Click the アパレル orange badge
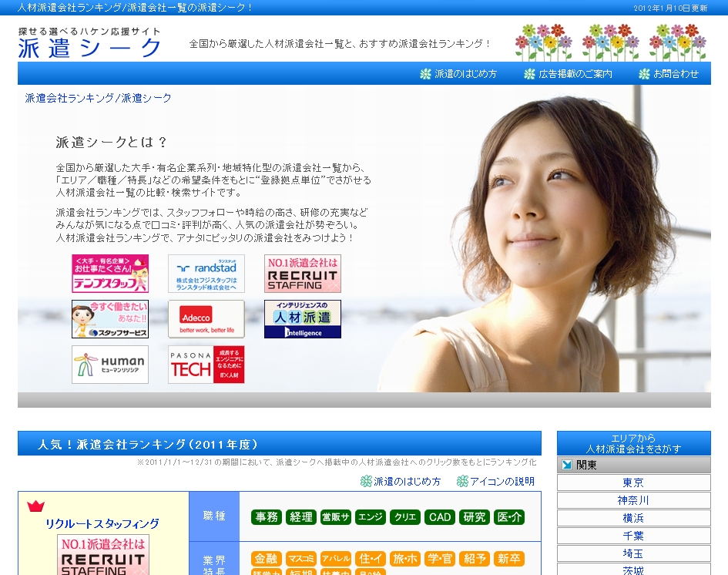Image resolution: width=728 pixels, height=575 pixels. click(336, 558)
